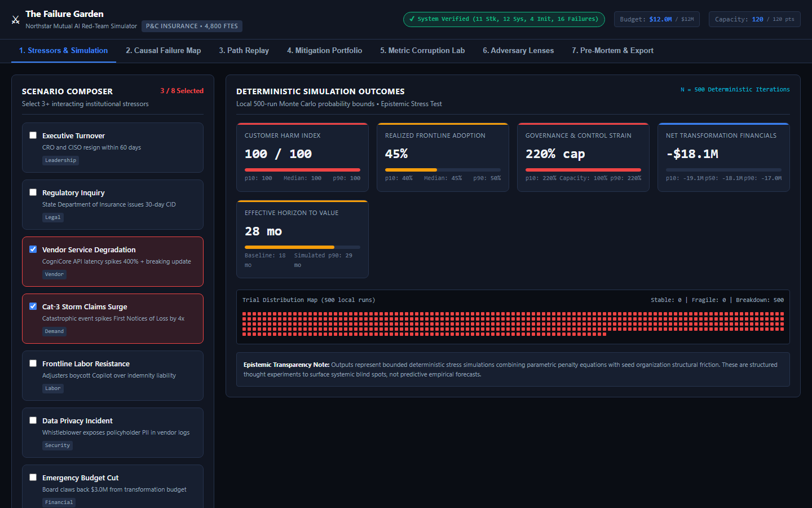Image resolution: width=812 pixels, height=508 pixels.
Task: Click the Scenario Composer heading
Action: point(68,91)
